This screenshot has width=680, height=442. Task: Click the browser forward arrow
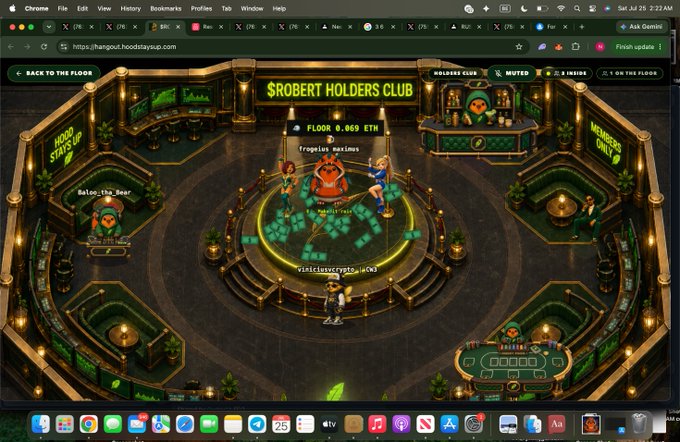point(27,46)
